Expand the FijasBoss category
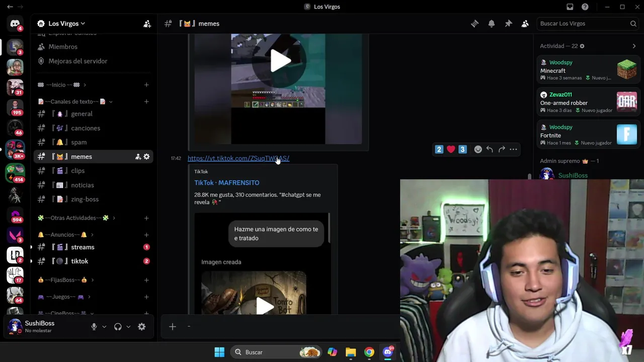The height and width of the screenshot is (362, 644). (x=65, y=280)
